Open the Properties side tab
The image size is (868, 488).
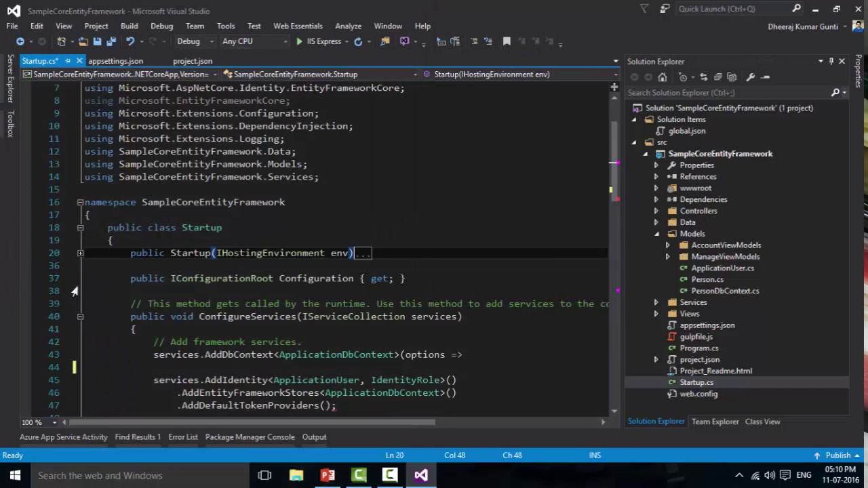[x=858, y=71]
